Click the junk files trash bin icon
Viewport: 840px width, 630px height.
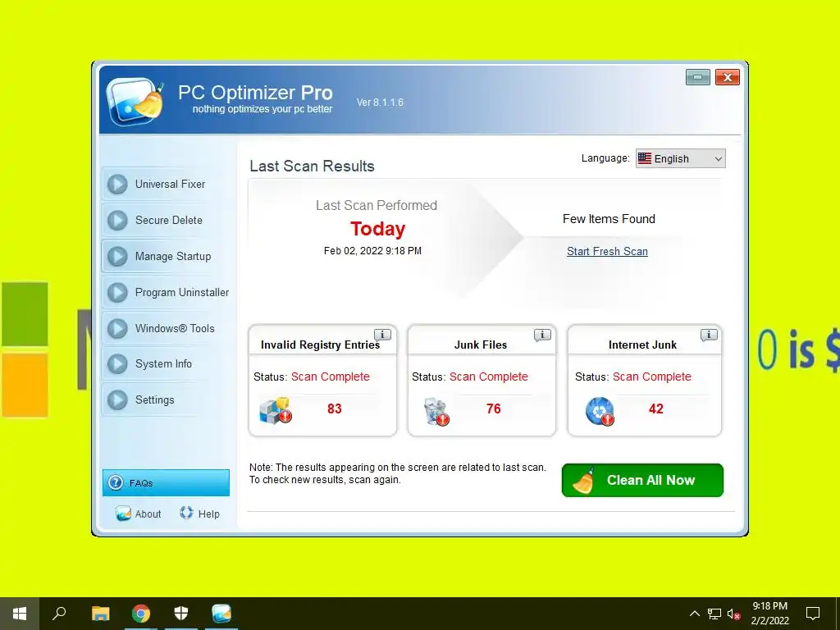point(436,412)
